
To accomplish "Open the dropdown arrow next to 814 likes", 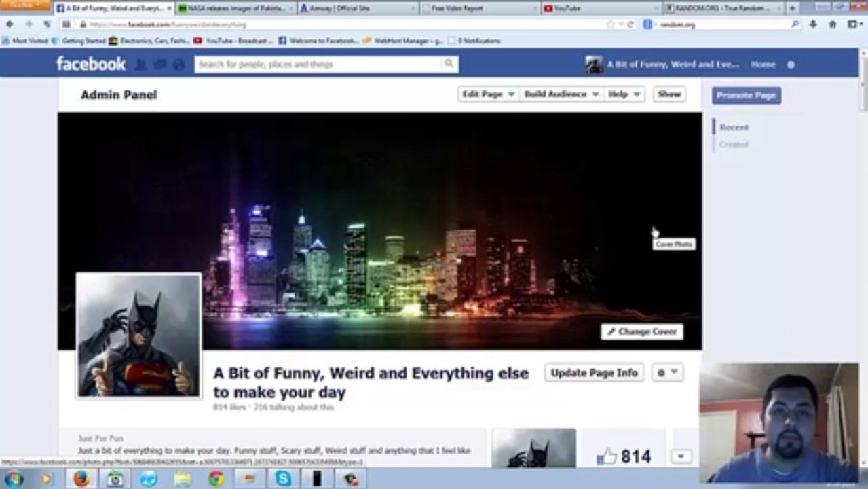I will click(x=681, y=456).
